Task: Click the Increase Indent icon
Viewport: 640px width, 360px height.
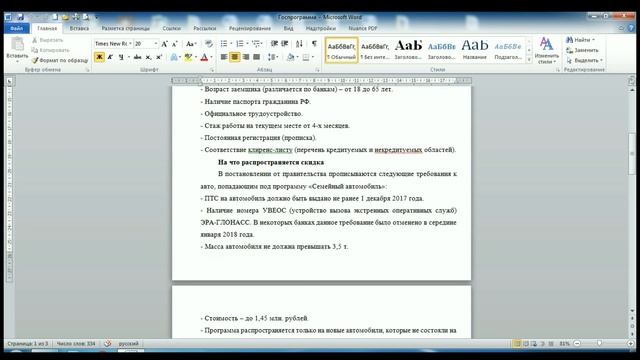Action: (284, 44)
